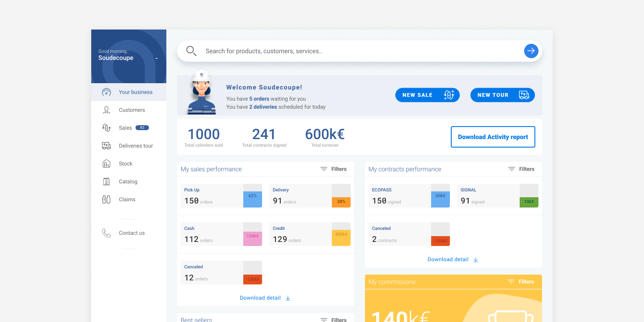This screenshot has height=322, width=644.
Task: Open Filters for My commissions
Action: 521,282
